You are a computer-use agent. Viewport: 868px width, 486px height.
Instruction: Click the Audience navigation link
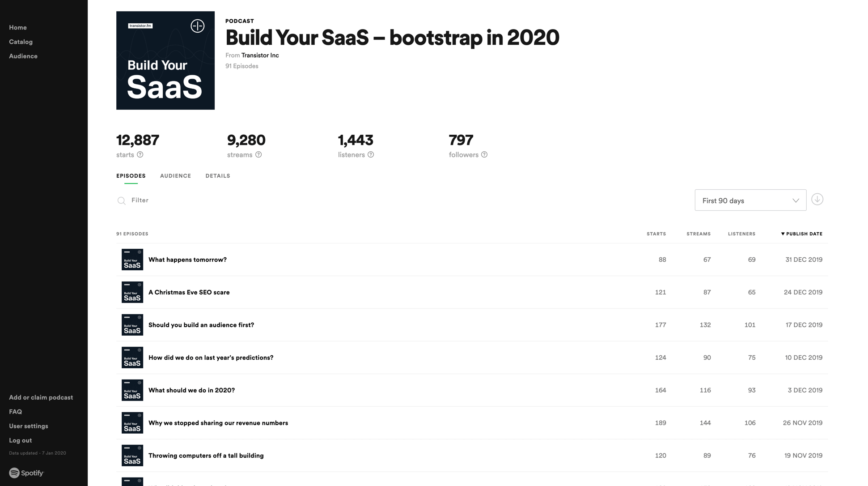[x=23, y=56]
